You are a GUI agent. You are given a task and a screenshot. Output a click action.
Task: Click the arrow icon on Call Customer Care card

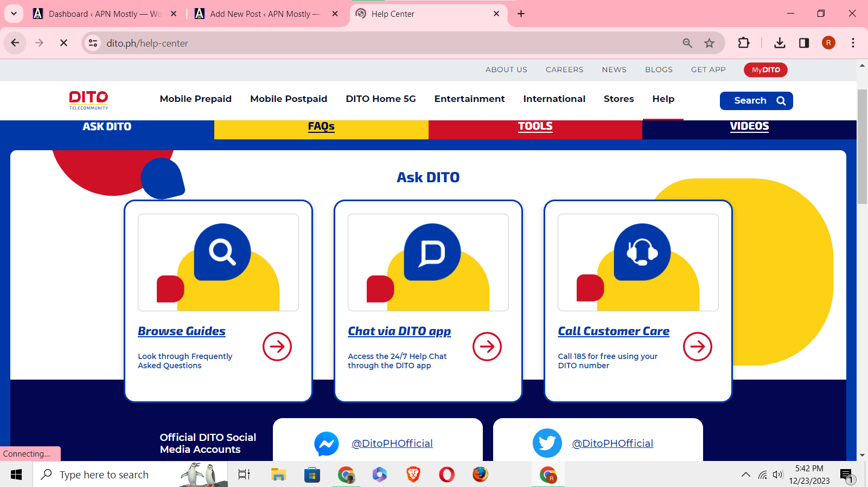pyautogui.click(x=698, y=347)
